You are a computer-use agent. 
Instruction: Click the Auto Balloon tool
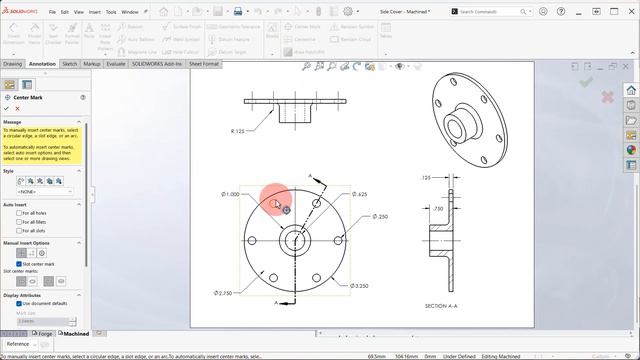136,40
